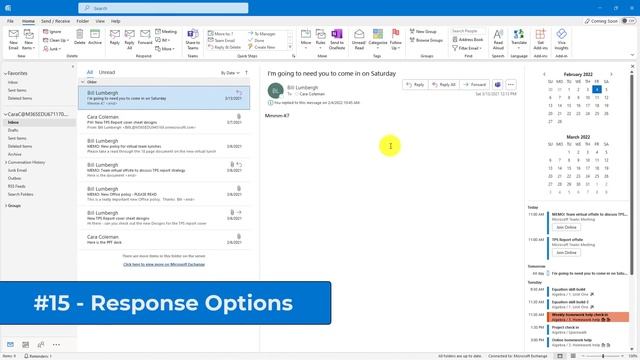640x360 pixels.
Task: Open the Send / Receive tab
Action: [56, 21]
